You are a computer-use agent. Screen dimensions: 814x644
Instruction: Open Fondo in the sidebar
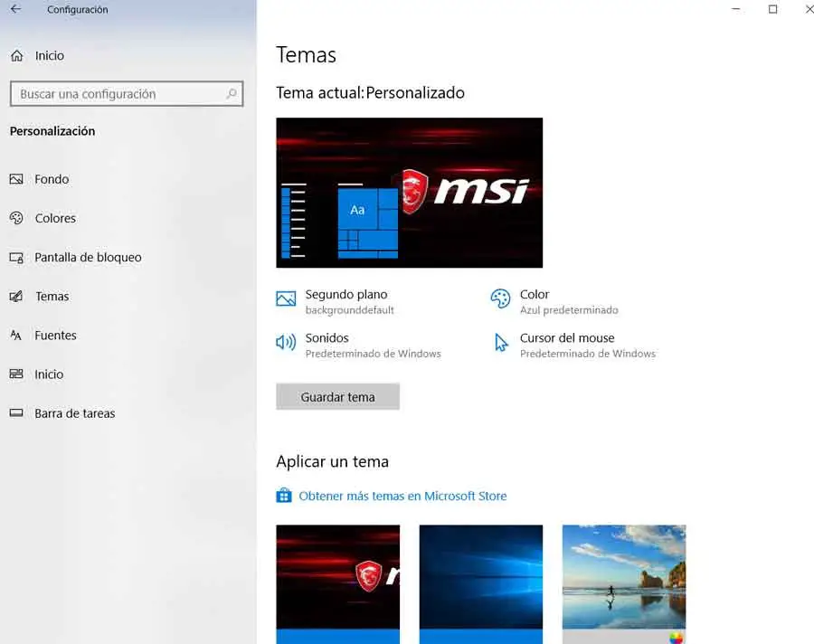coord(52,179)
